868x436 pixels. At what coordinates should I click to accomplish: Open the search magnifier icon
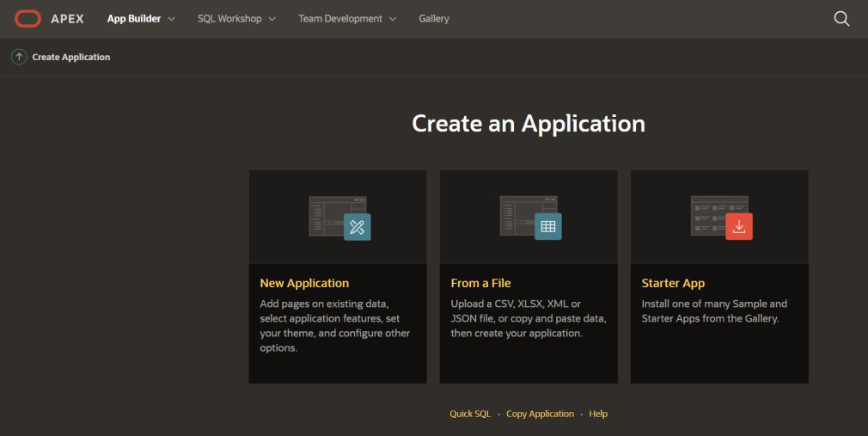point(841,19)
